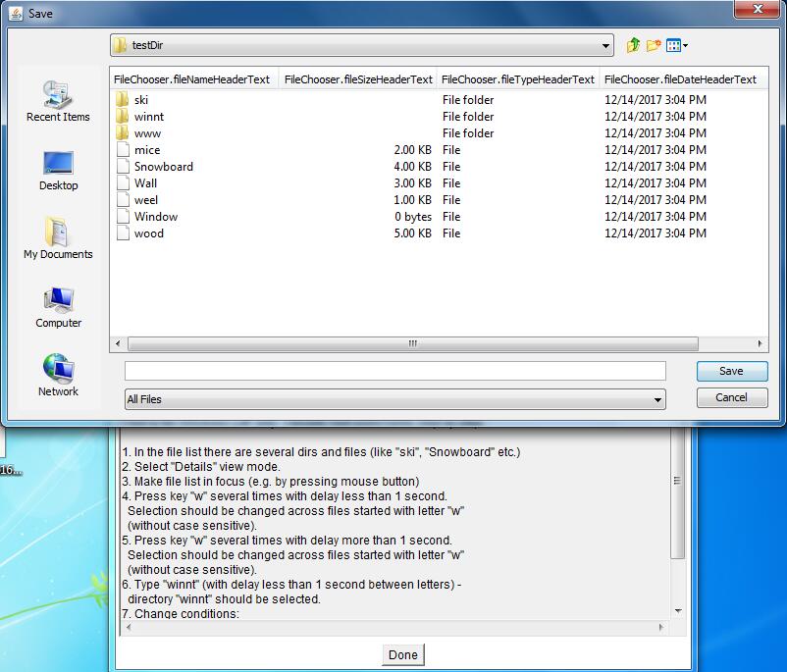Click the horizontal scrollbar of file list
The width and height of the screenshot is (787, 672).
click(x=412, y=344)
